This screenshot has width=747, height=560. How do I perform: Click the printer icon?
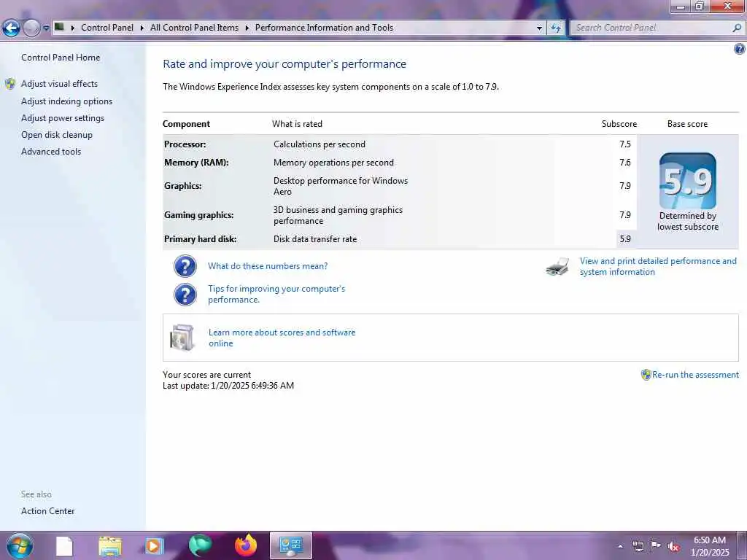click(x=557, y=267)
